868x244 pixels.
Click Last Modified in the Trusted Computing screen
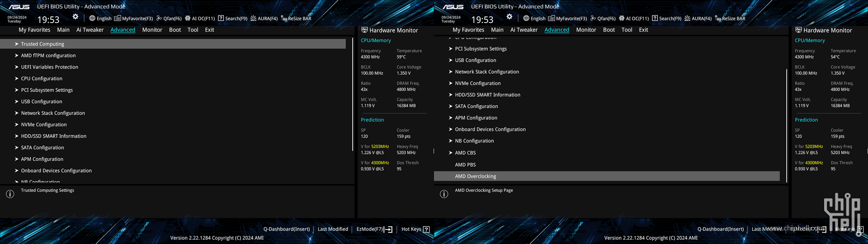tap(333, 229)
